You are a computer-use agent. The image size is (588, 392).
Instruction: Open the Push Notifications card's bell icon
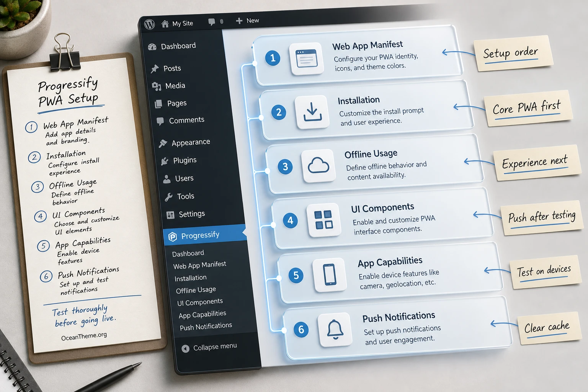pos(335,330)
